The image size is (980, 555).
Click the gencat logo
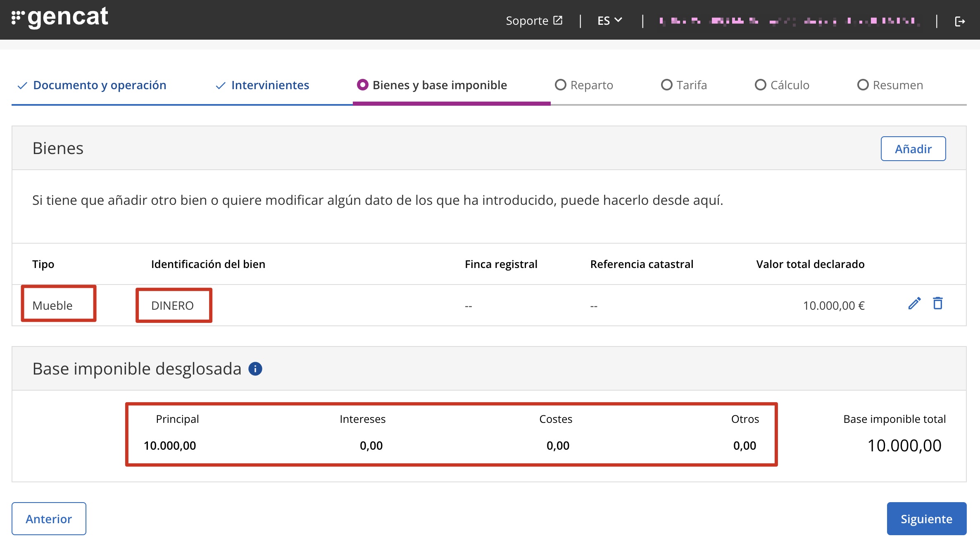(60, 18)
